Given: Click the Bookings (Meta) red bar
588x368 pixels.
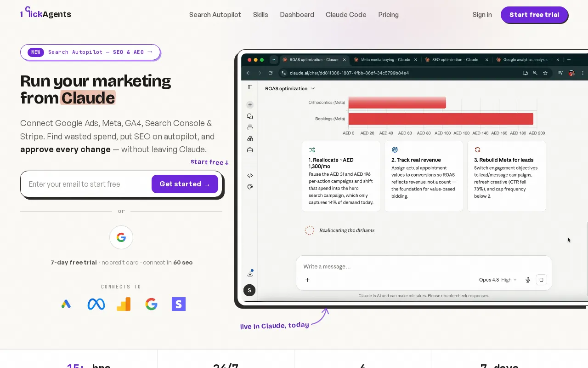Looking at the screenshot, I should point(441,119).
